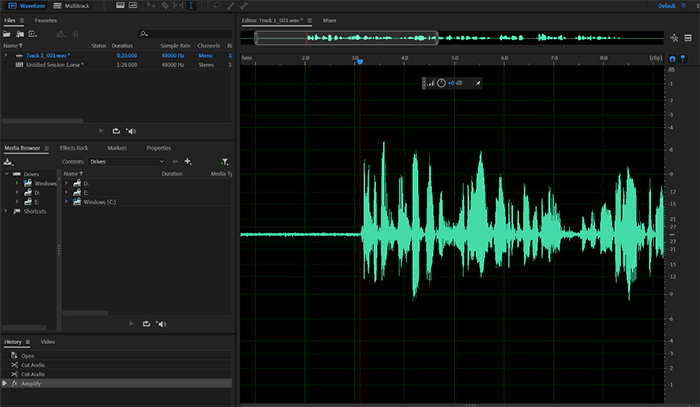Adjust the HUD amplitude knob
This screenshot has height=407, width=700.
(x=441, y=82)
